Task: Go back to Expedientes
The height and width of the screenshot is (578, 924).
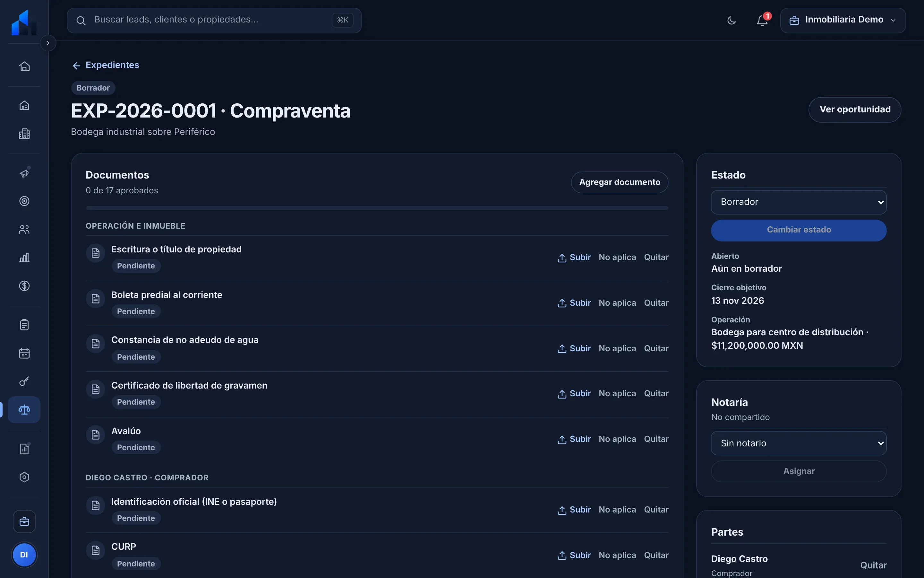Action: 106,66
